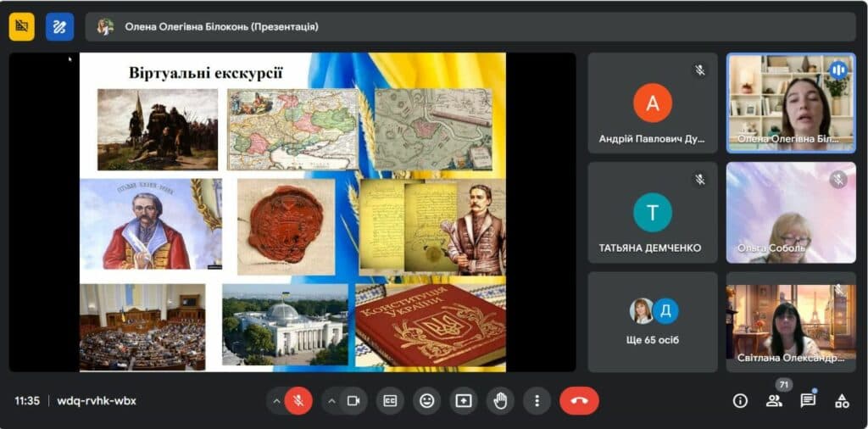Select Ольга Соболь's video tile
The height and width of the screenshot is (429, 868).
point(791,213)
